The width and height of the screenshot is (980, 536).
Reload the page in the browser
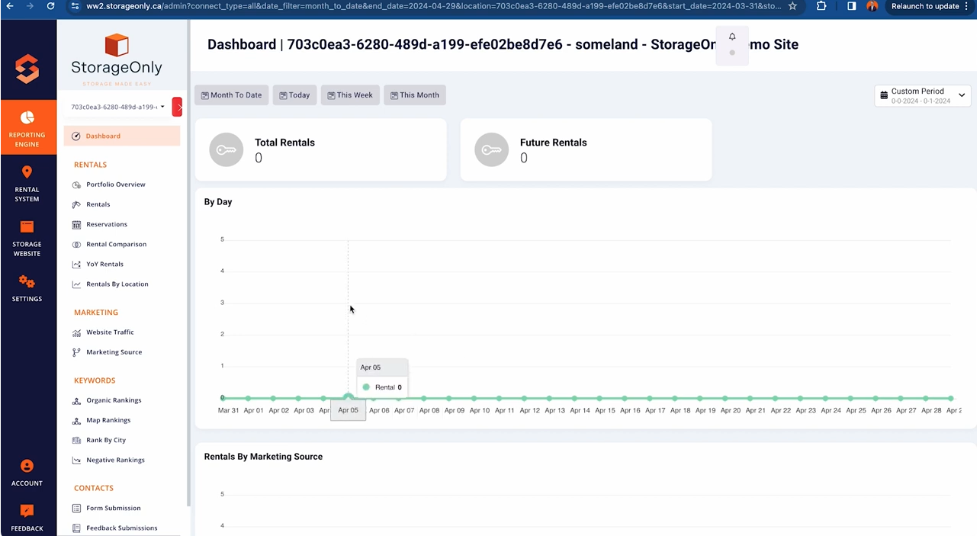(50, 6)
